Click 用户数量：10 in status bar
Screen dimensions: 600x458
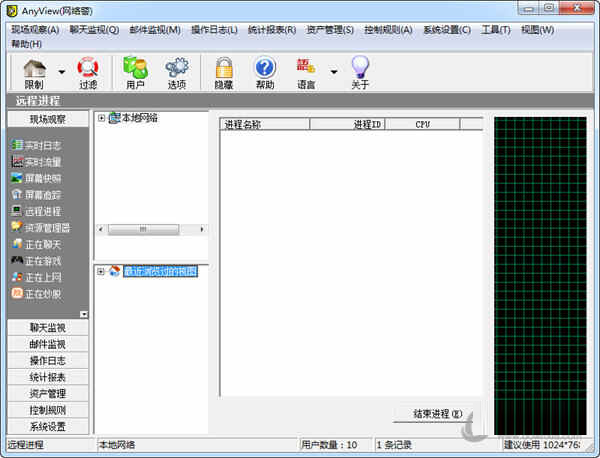coord(329,445)
